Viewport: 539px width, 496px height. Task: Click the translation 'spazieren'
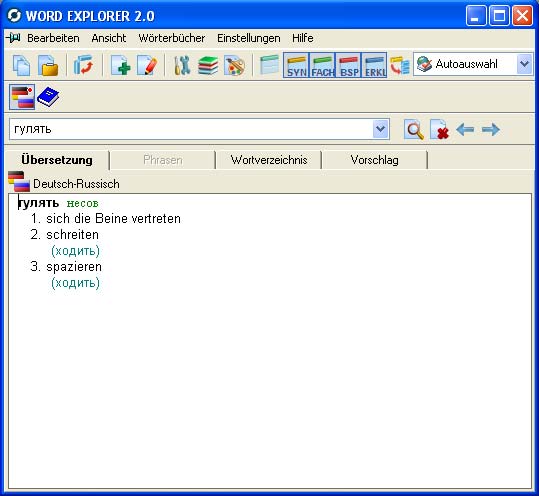(x=74, y=267)
